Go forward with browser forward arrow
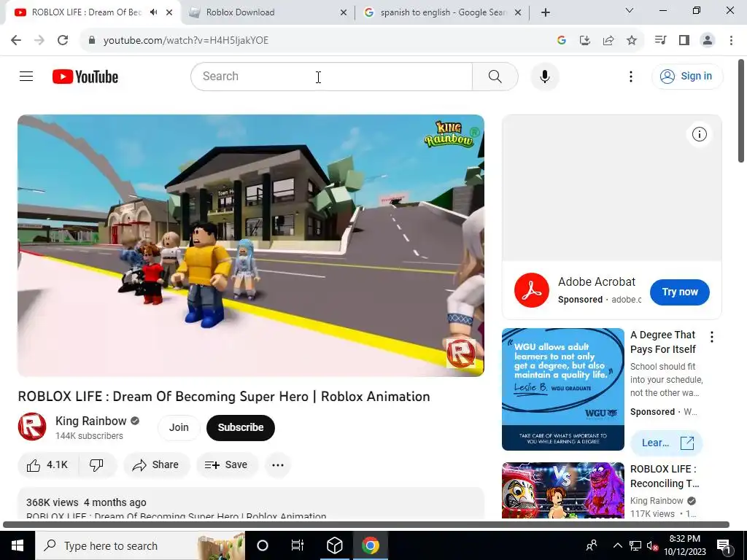Image resolution: width=747 pixels, height=560 pixels. 39,40
